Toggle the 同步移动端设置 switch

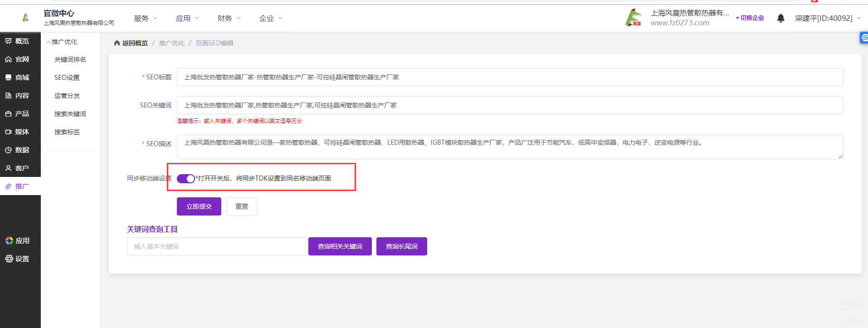tap(185, 178)
